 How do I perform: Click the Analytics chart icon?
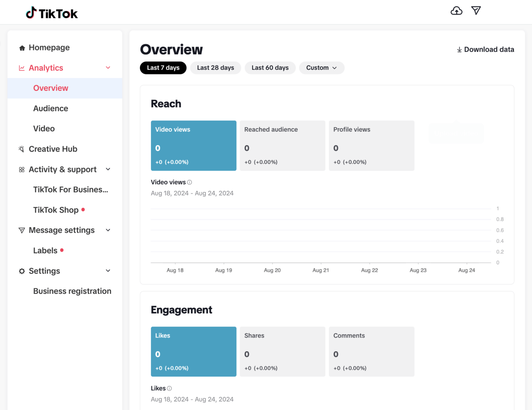coord(22,68)
